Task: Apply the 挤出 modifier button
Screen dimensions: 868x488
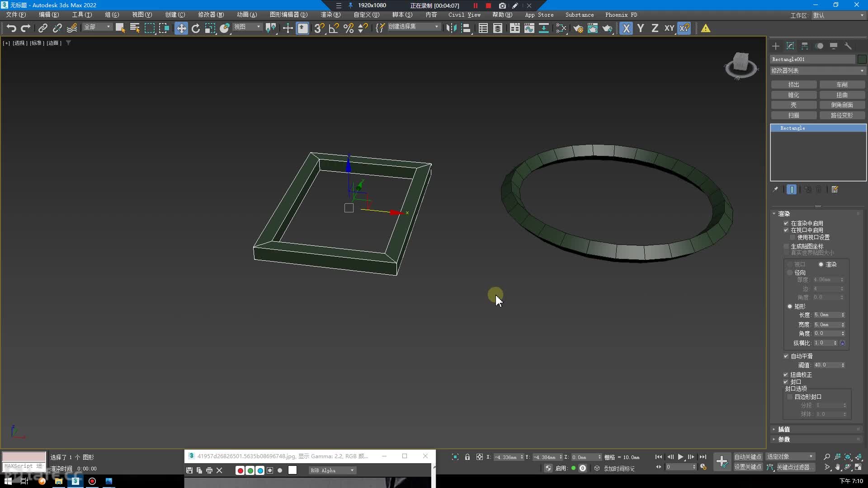Action: (794, 84)
